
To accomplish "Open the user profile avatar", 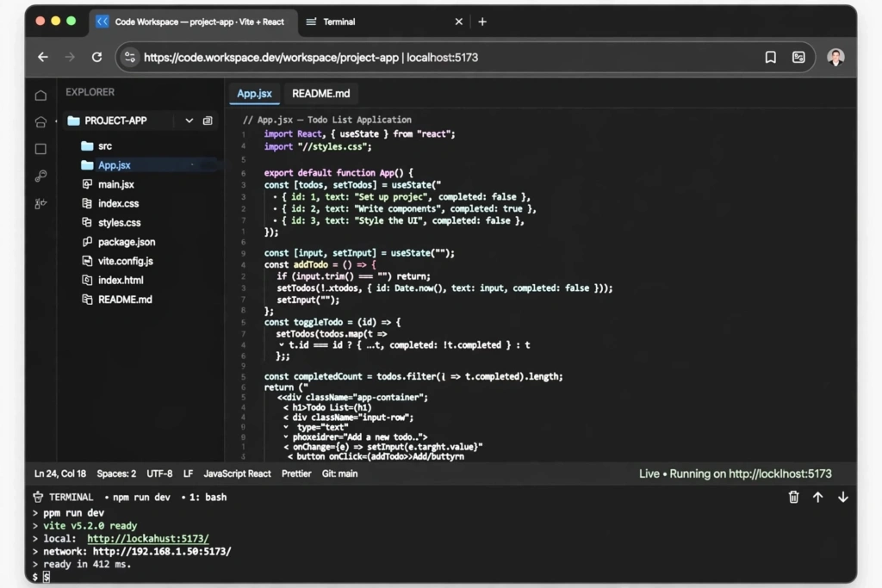I will coord(835,57).
